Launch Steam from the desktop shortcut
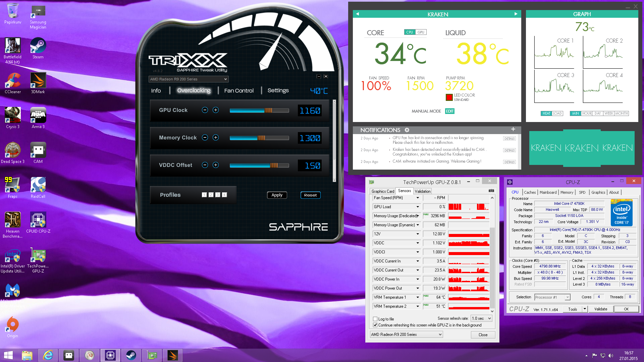 pos(38,49)
